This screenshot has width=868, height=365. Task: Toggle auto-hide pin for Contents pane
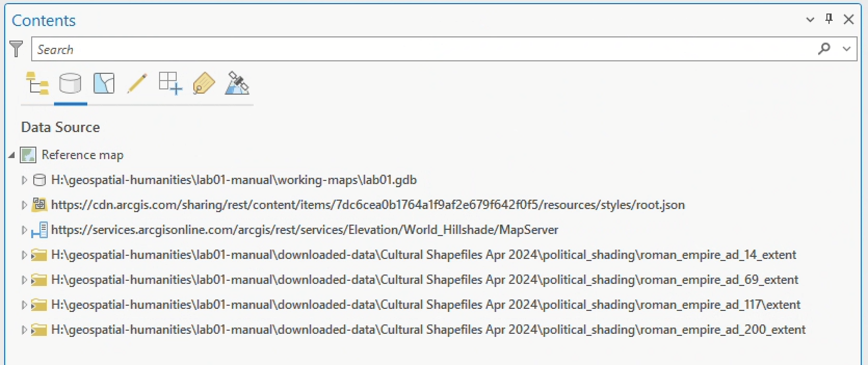829,20
